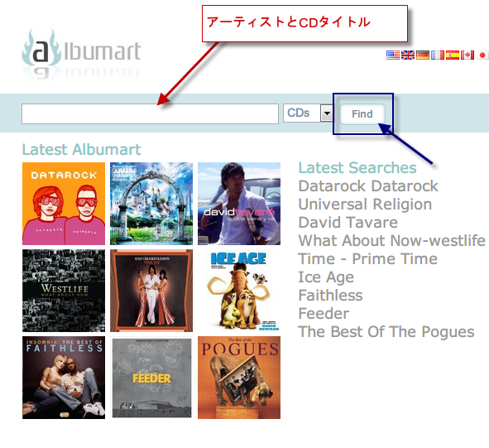Switch to the German flag language
489x448 pixels.
point(423,55)
